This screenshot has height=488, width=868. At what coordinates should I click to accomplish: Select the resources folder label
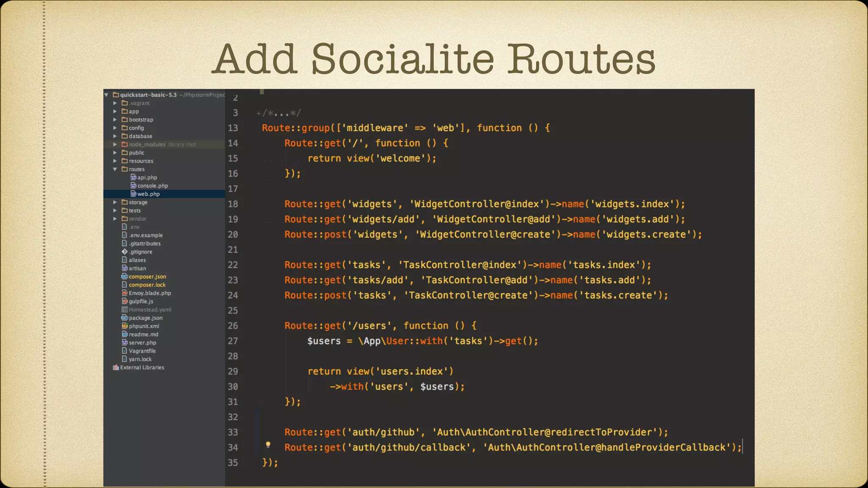(141, 161)
